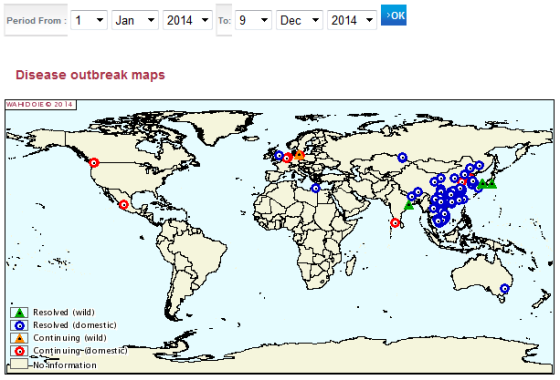Image resolution: width=560 pixels, height=380 pixels.
Task: Click the red outbreak marker in northwestern USA
Action: point(94,163)
